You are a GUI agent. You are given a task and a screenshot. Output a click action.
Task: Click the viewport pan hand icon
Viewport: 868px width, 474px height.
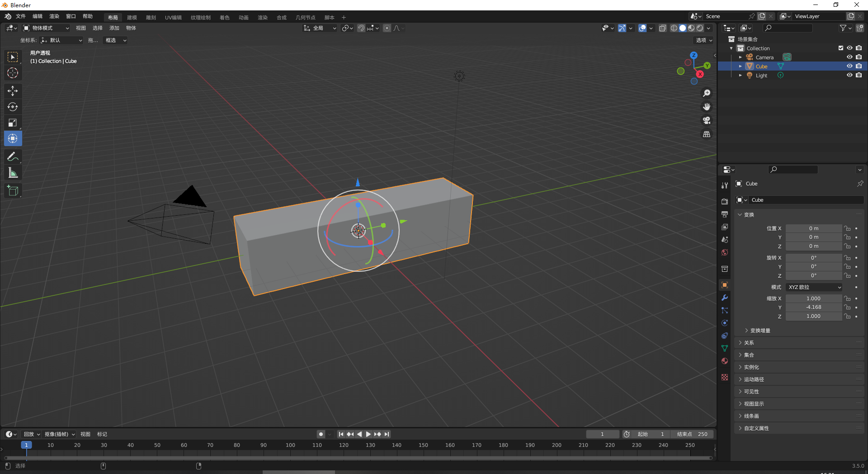[x=707, y=107]
